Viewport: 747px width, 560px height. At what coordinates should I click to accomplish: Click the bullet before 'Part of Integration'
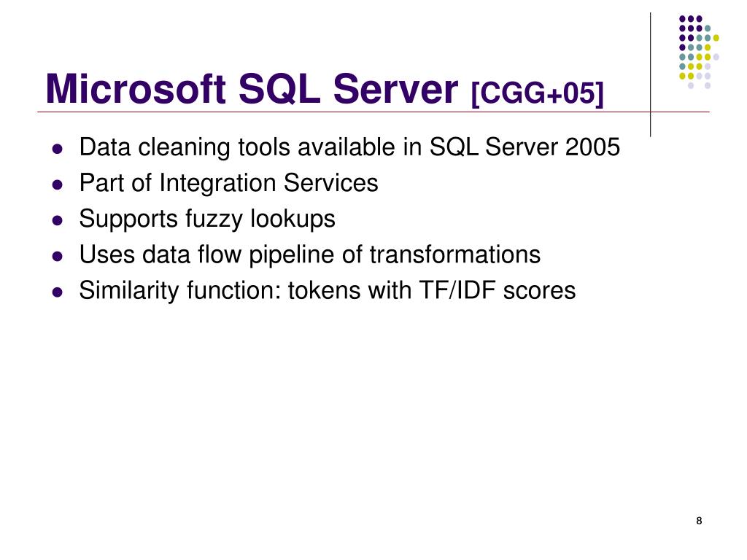point(58,184)
